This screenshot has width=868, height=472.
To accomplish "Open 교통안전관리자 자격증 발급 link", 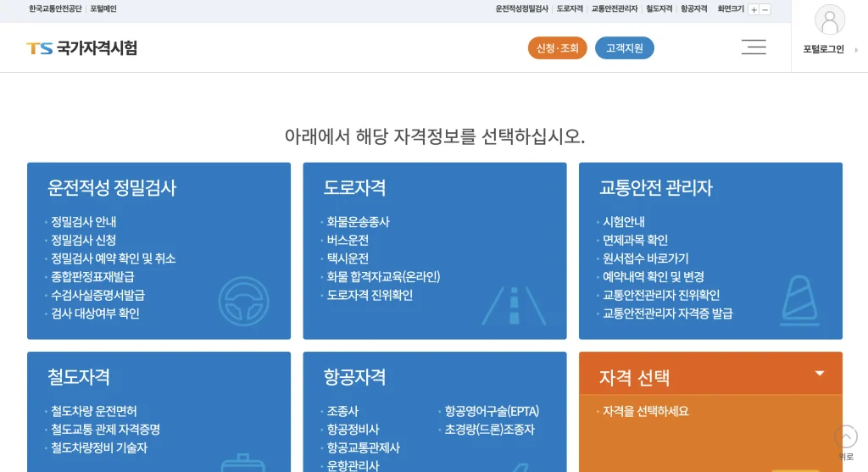I will (668, 314).
